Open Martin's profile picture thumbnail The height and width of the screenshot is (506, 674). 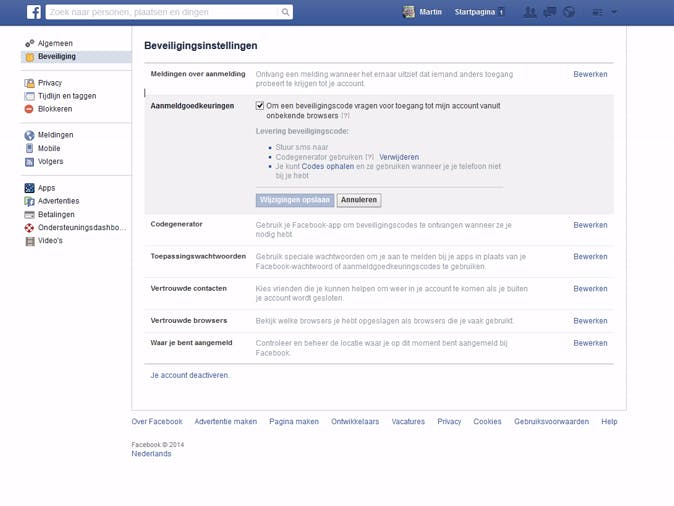[x=409, y=12]
